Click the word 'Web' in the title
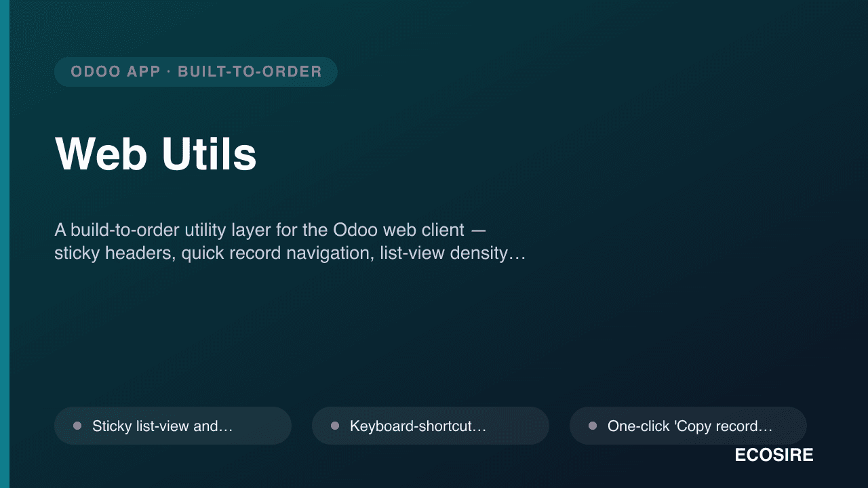Screen dimensions: 868x488 click(x=101, y=154)
